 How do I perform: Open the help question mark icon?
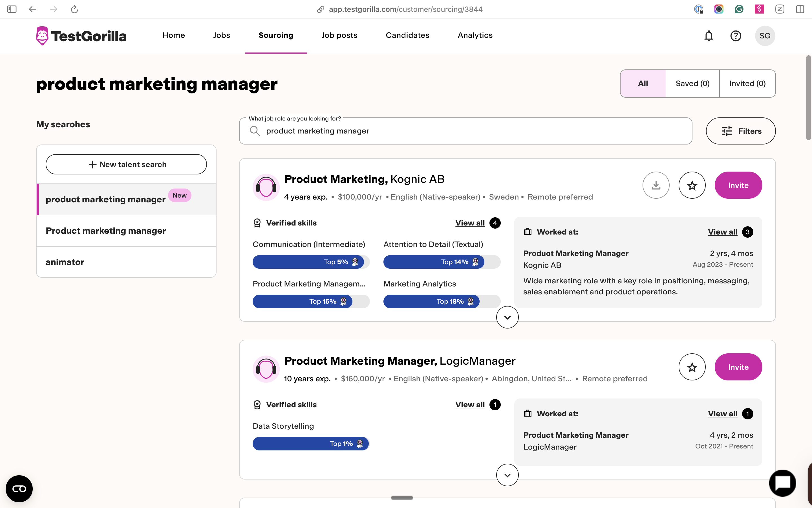(736, 36)
